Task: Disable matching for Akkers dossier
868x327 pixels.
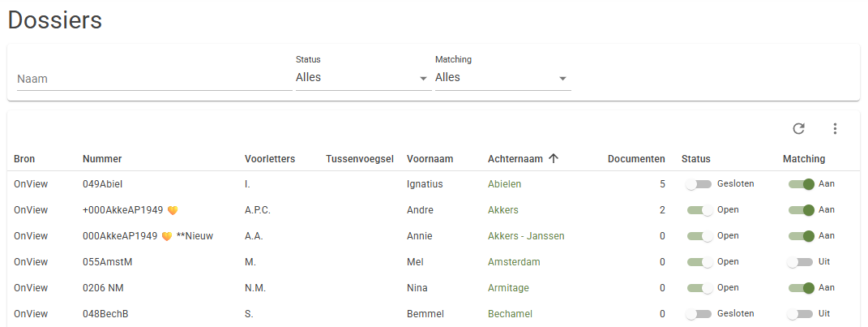Action: pyautogui.click(x=802, y=210)
